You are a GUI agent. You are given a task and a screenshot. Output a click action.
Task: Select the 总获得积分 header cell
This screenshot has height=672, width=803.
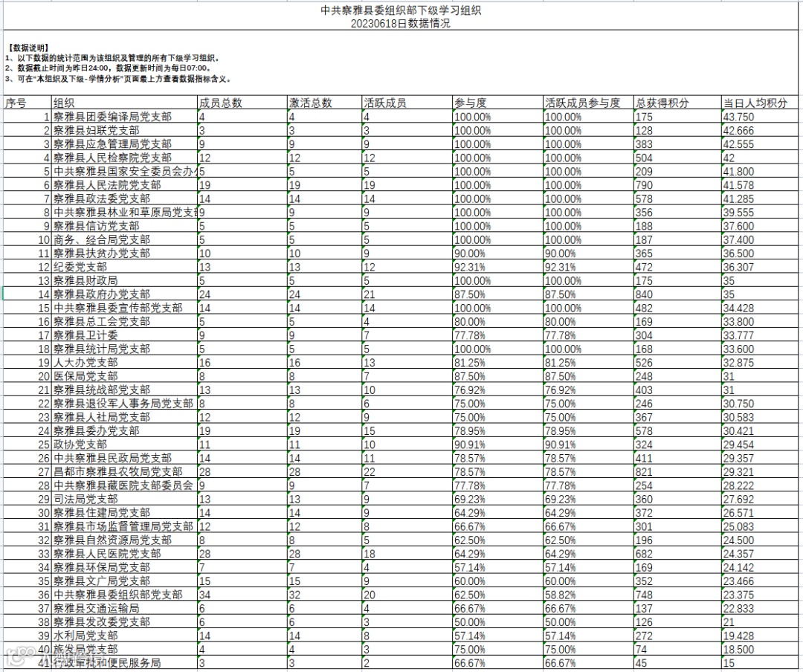coord(677,103)
